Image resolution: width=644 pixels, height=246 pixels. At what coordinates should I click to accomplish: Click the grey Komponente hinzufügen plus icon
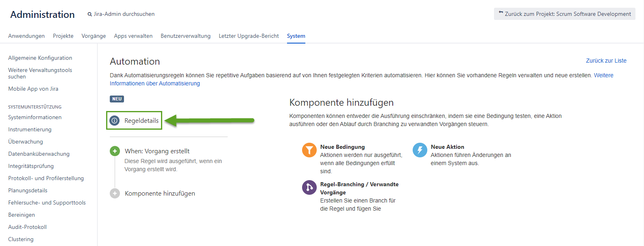115,194
